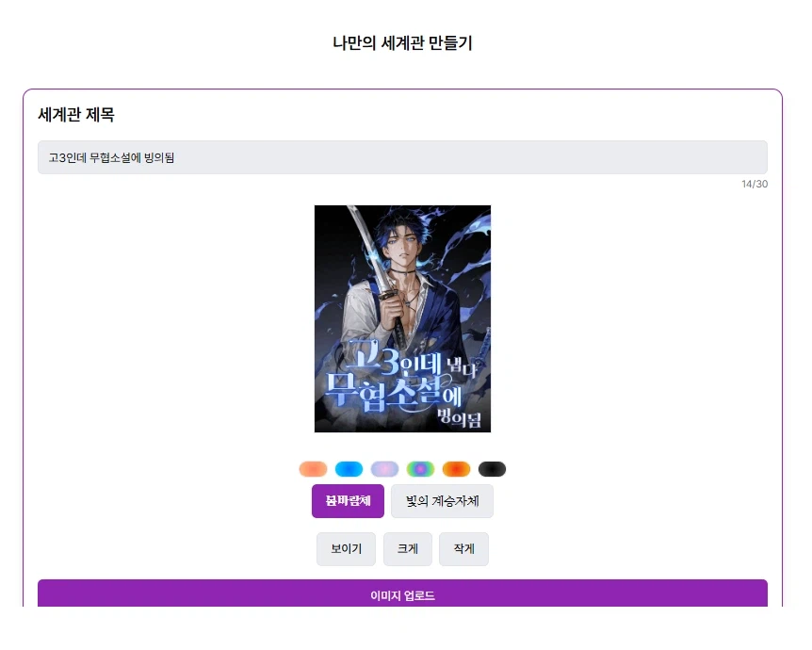The height and width of the screenshot is (650, 812).
Task: Focus the 세계관 제목 title input
Action: 402,156
